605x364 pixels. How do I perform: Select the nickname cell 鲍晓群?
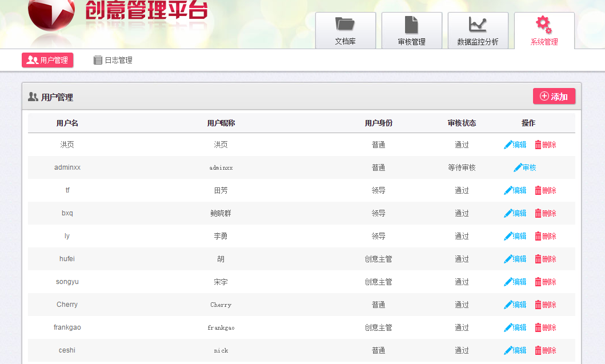pos(221,213)
